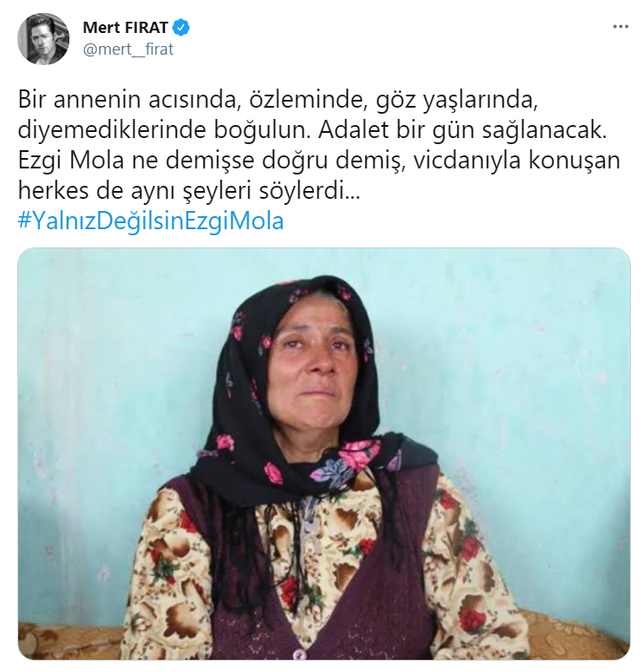Open the three-dot more options menu
The height and width of the screenshot is (672, 643).
pos(620,27)
